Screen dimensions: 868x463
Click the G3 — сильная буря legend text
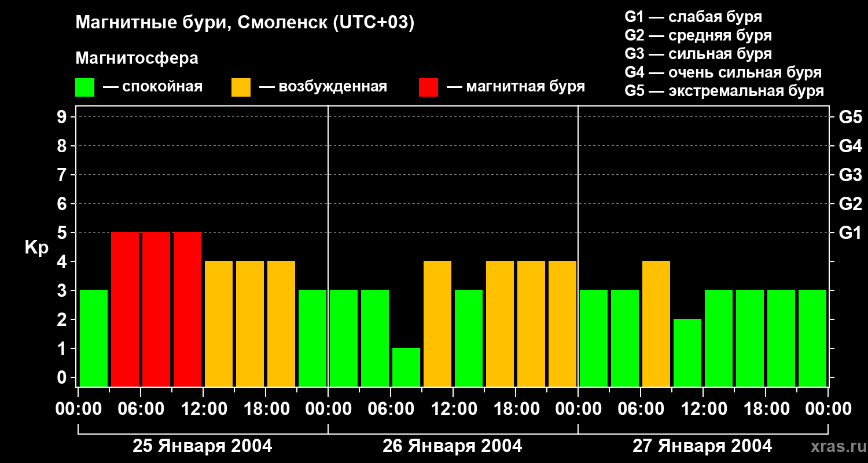(x=698, y=54)
